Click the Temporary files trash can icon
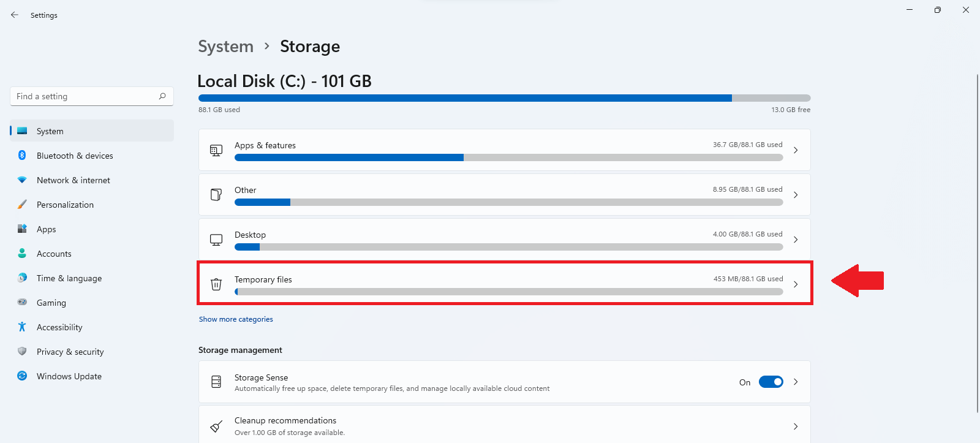 click(x=216, y=284)
